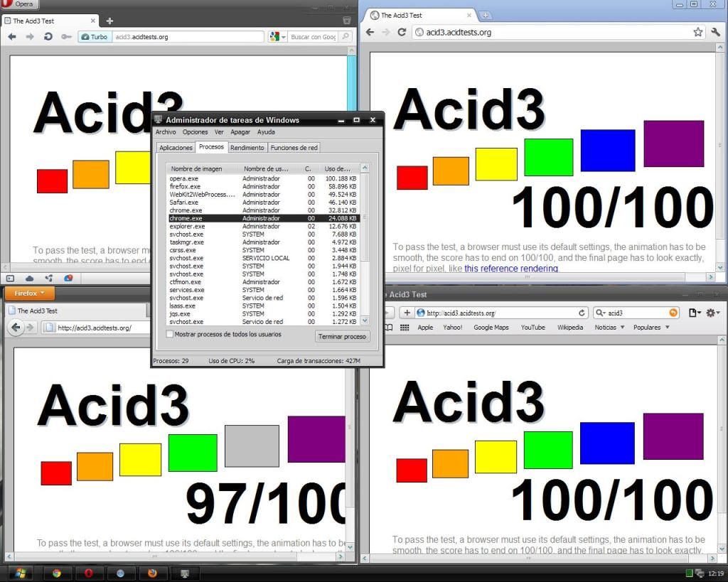Screen dimensions: 728x582
Task: Click Safari's orange search snapback icon
Action: point(673,313)
